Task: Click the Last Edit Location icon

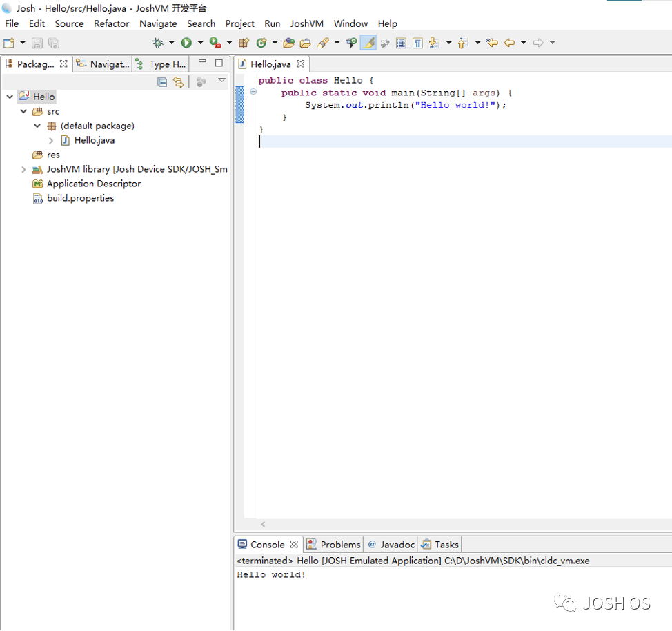Action: pos(492,43)
